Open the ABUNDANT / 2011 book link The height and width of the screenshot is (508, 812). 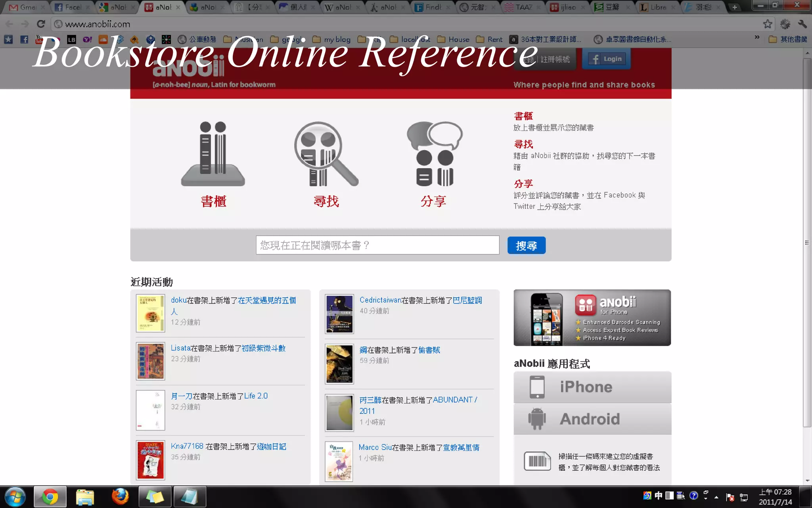(x=419, y=405)
